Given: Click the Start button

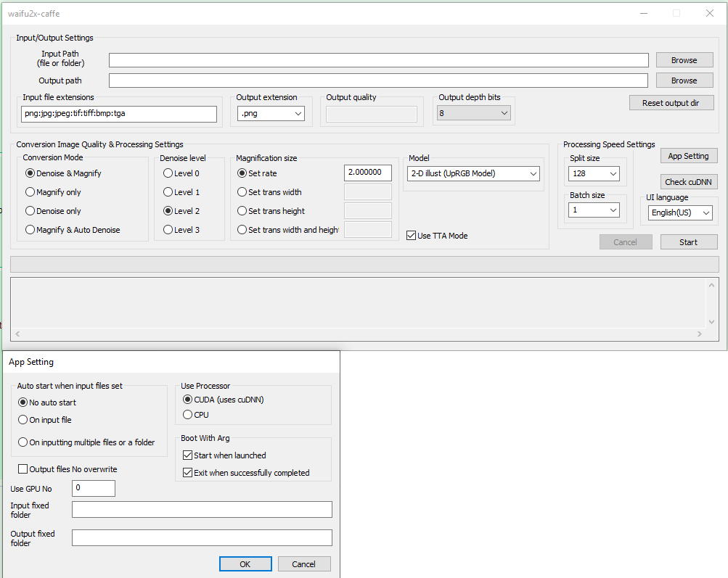Looking at the screenshot, I should click(x=689, y=242).
